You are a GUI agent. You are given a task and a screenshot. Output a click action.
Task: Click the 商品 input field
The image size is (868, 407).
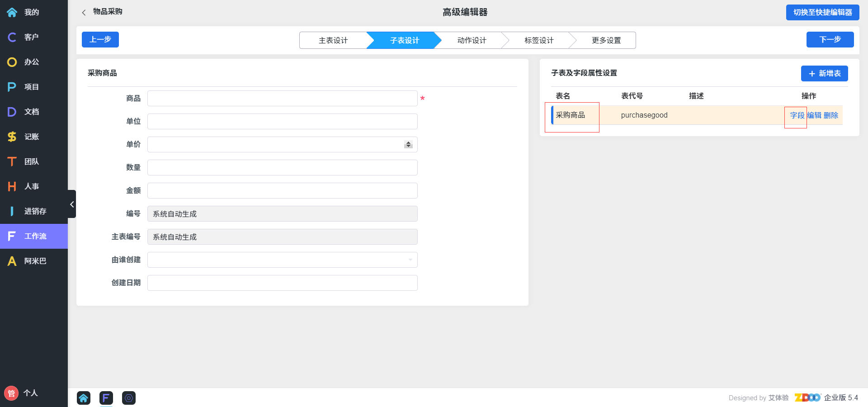pos(282,98)
